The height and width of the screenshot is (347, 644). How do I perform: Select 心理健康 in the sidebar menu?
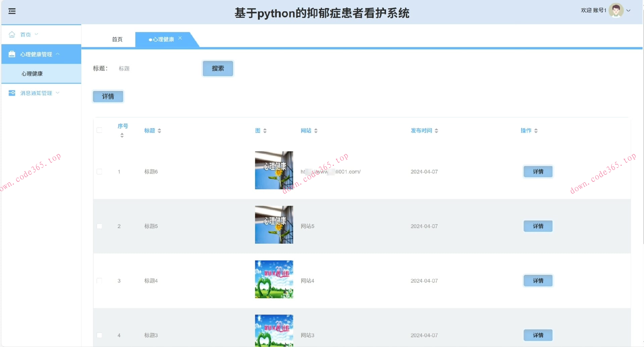pyautogui.click(x=32, y=73)
